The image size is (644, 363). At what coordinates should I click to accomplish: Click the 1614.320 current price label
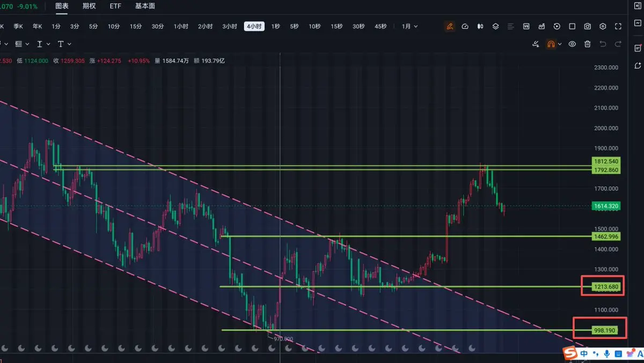(x=606, y=206)
